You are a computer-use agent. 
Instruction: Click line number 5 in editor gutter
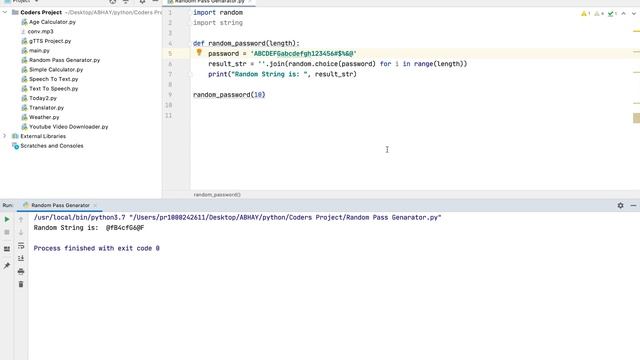[170, 53]
